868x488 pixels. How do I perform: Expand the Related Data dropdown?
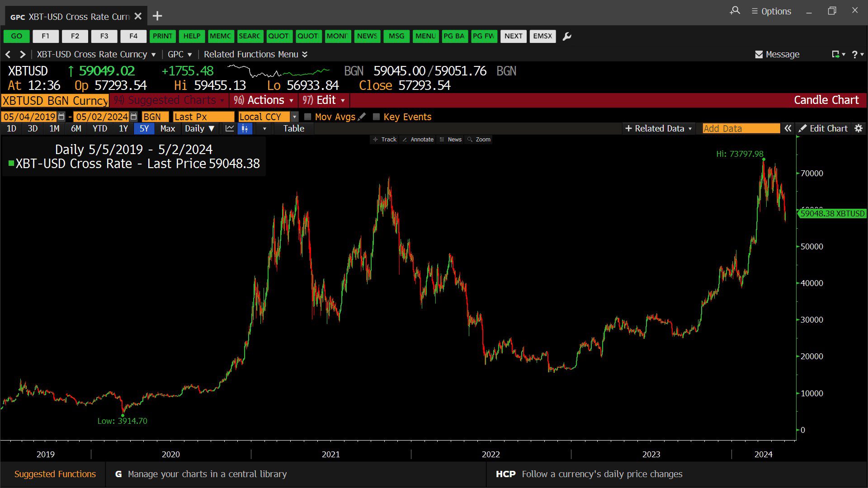pos(658,128)
